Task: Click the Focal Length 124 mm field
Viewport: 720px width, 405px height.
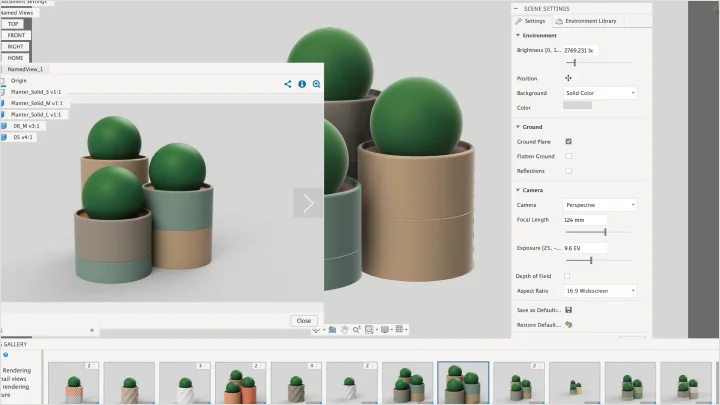Action: pos(585,220)
